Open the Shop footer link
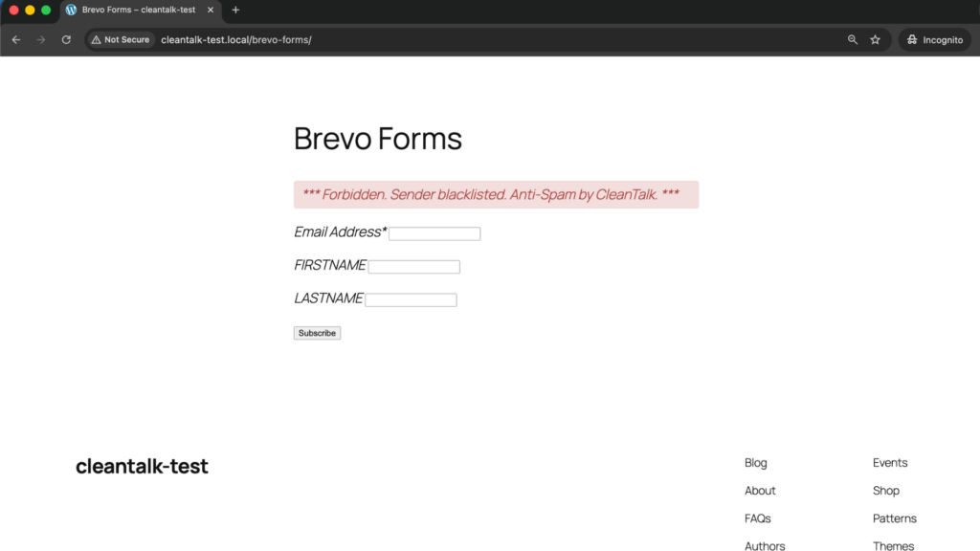Screen dimensions: 980x551 click(x=886, y=491)
